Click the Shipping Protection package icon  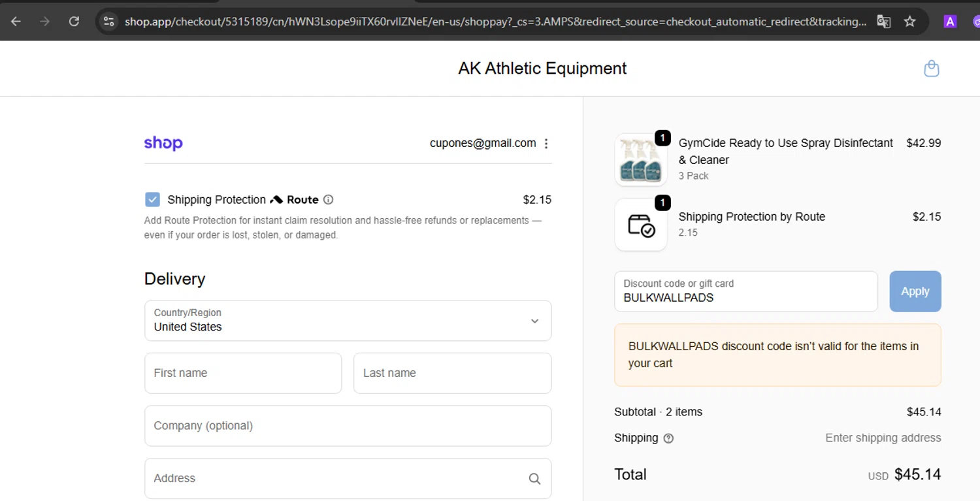[x=641, y=225]
